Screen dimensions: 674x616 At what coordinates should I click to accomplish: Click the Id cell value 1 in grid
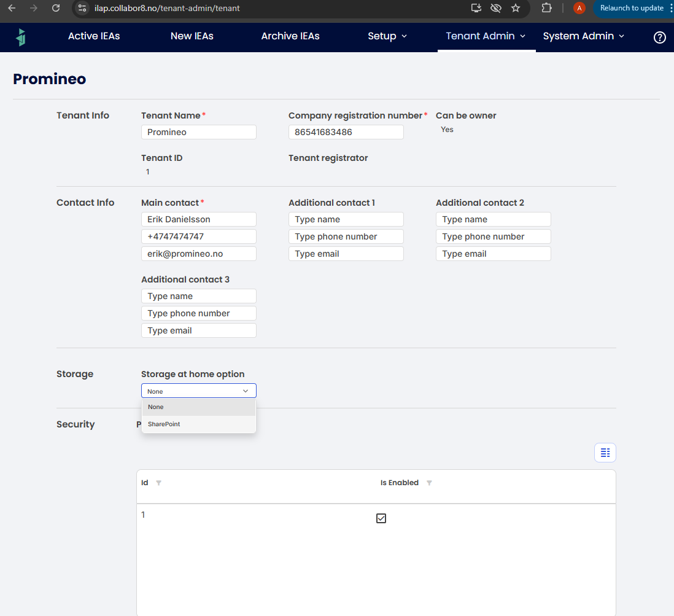(143, 515)
